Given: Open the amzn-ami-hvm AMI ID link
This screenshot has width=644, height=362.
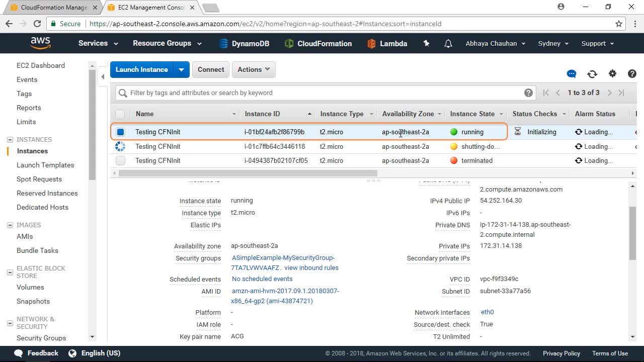Looking at the screenshot, I should (285, 296).
